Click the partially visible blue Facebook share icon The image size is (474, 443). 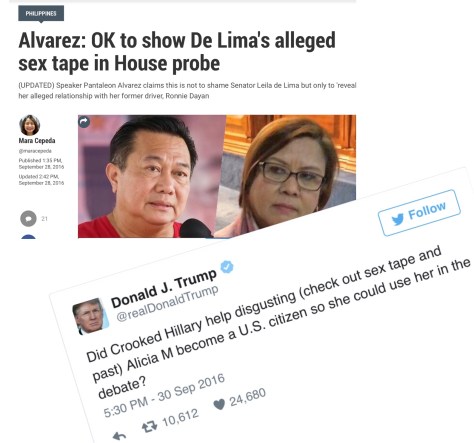pos(28,236)
